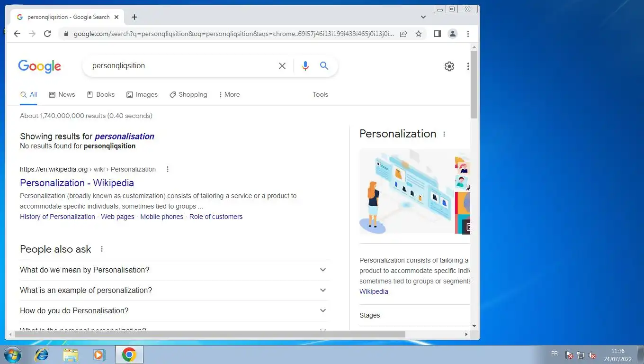Click the scroll-down arrow of the page
The image size is (644, 364).
click(x=474, y=326)
